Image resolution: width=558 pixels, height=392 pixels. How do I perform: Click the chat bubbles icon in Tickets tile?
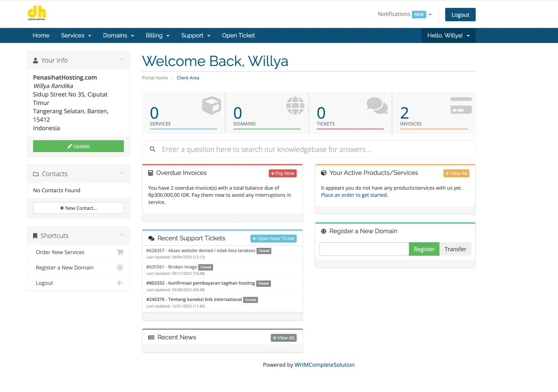[x=377, y=106]
